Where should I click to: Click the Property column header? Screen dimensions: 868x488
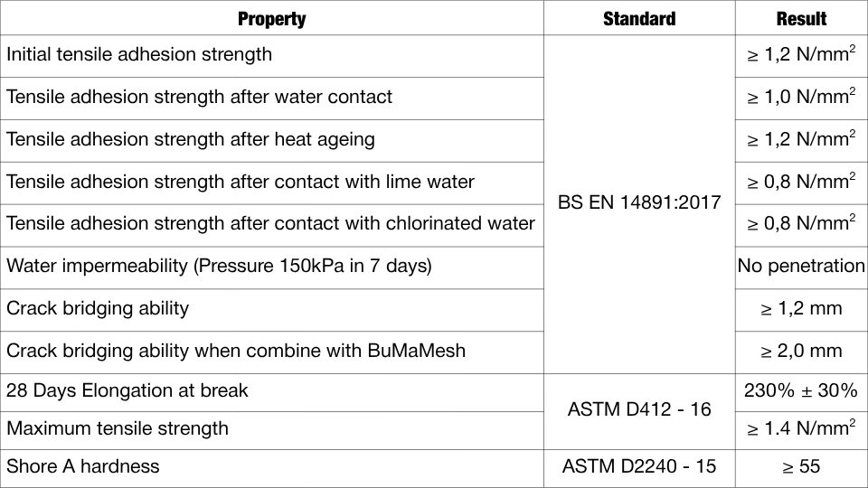pos(271,19)
